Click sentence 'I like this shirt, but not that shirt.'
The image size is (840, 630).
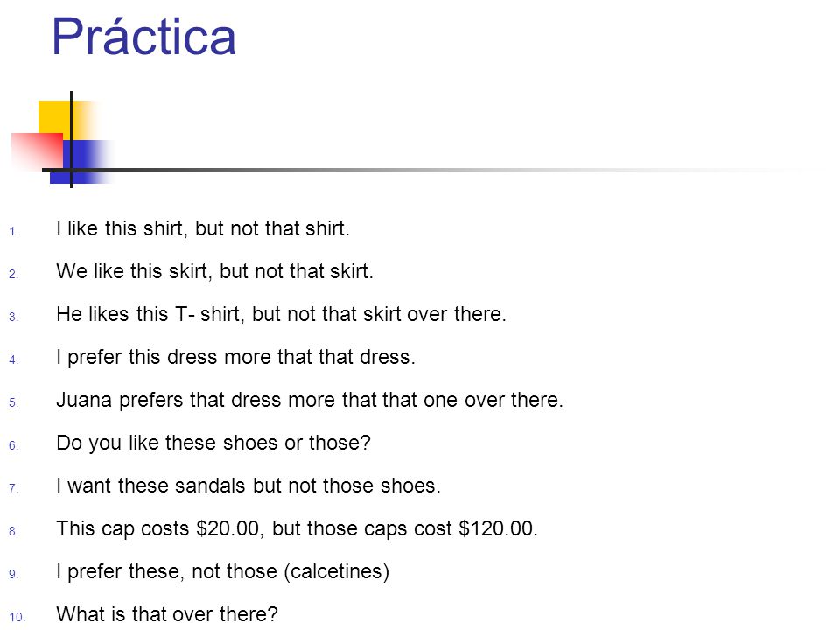[x=202, y=228]
